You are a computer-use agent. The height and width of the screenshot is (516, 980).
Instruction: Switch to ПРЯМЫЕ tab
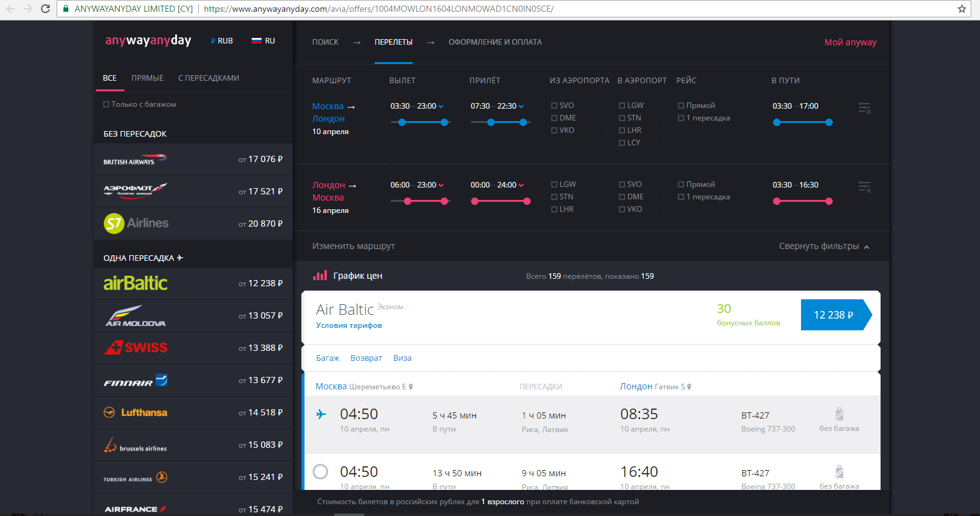[147, 78]
